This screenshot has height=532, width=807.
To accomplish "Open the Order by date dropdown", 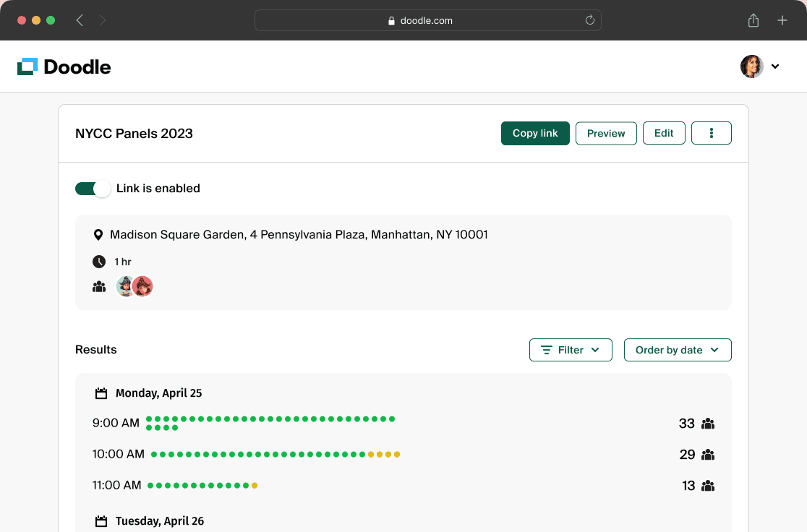I will pyautogui.click(x=678, y=350).
